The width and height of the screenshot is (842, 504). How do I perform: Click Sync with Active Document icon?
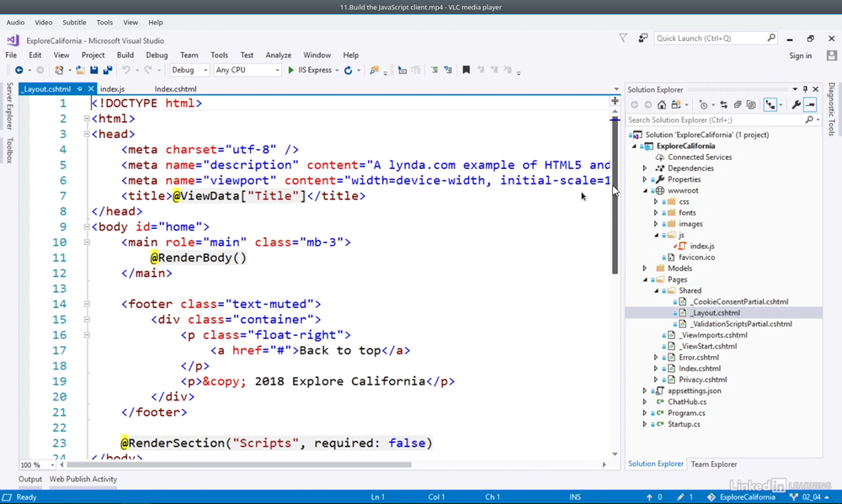[x=723, y=104]
